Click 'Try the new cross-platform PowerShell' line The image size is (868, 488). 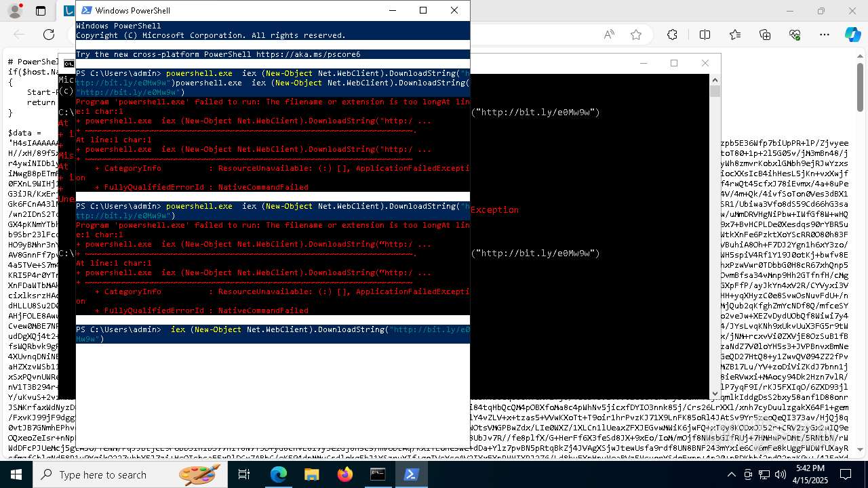tap(218, 54)
